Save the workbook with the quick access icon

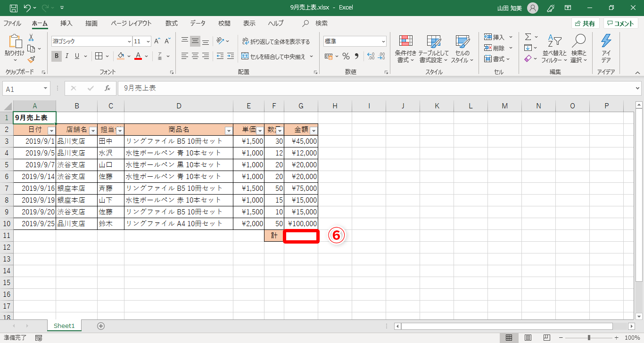pos(14,8)
